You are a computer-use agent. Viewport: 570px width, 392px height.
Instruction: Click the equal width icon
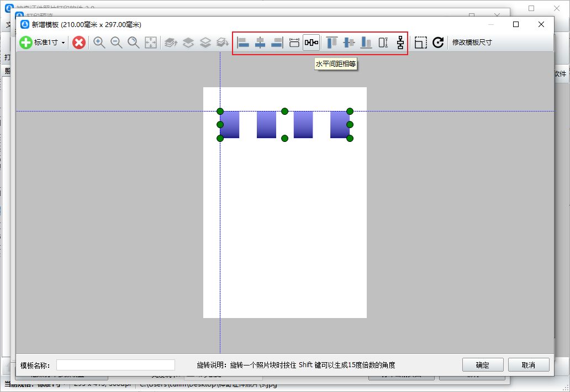tap(294, 43)
